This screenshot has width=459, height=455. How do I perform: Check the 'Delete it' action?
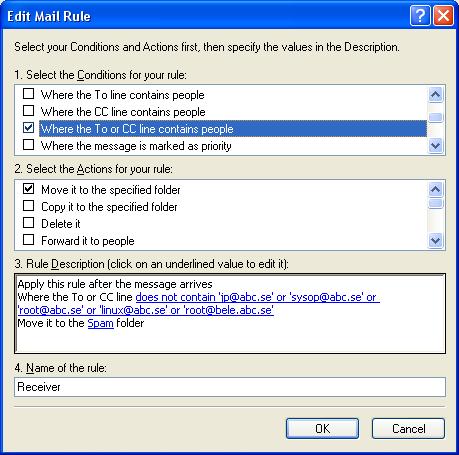pos(28,223)
